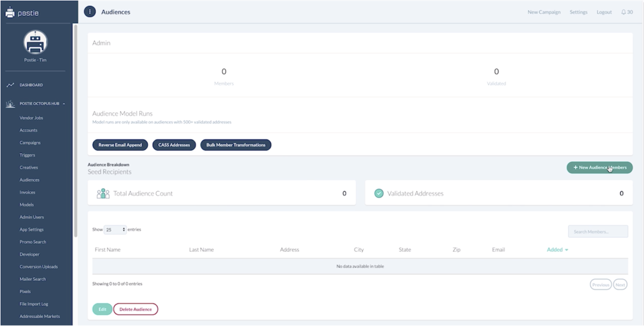This screenshot has width=644, height=326.
Task: Open the three-dot Audiences menu icon
Action: tap(90, 12)
